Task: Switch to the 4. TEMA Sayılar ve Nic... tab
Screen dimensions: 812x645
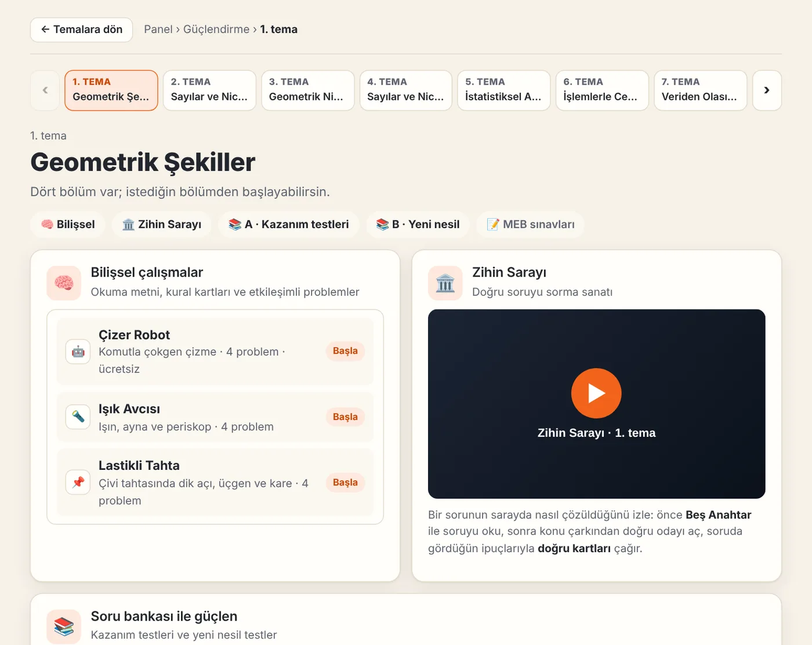Action: pos(406,90)
